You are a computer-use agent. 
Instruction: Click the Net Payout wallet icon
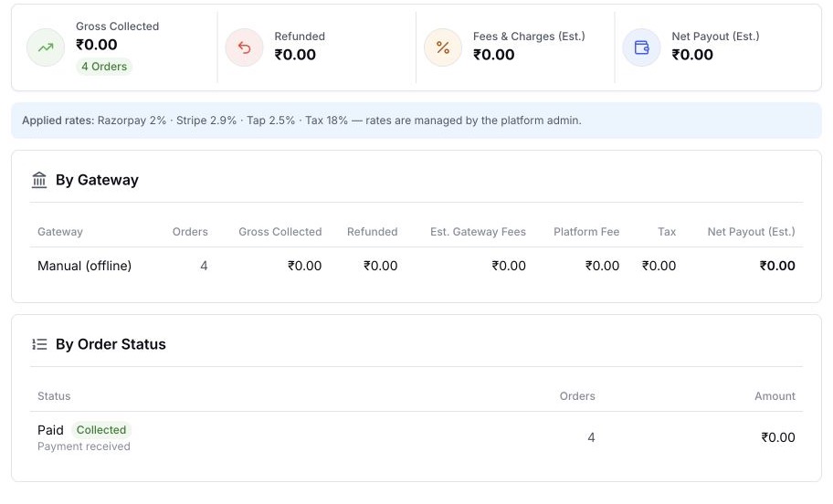click(642, 47)
